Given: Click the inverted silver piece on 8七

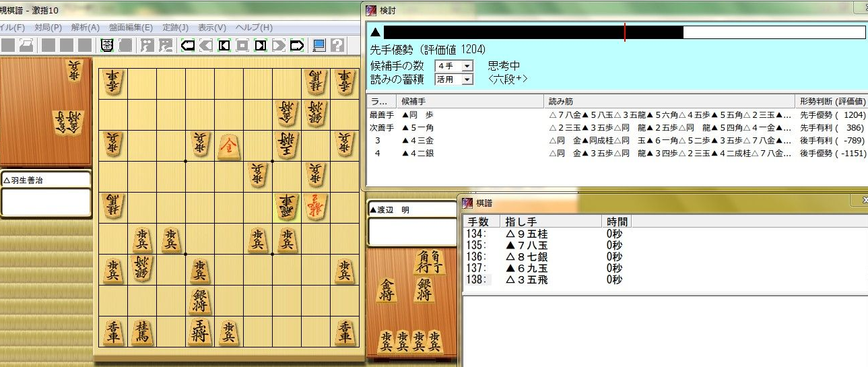Looking at the screenshot, I should 141,269.
